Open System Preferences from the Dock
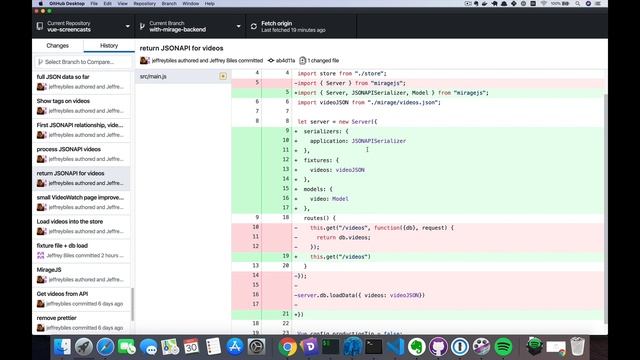This screenshot has height=360, width=640. 256,347
